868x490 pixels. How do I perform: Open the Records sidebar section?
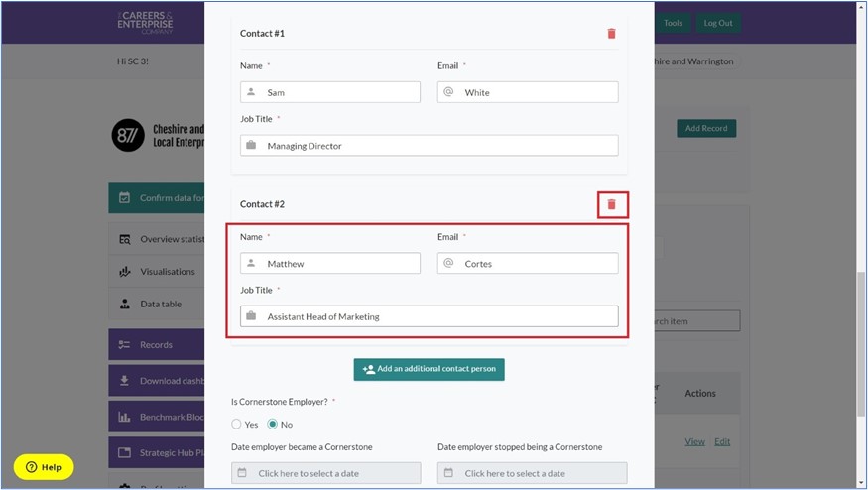point(156,345)
